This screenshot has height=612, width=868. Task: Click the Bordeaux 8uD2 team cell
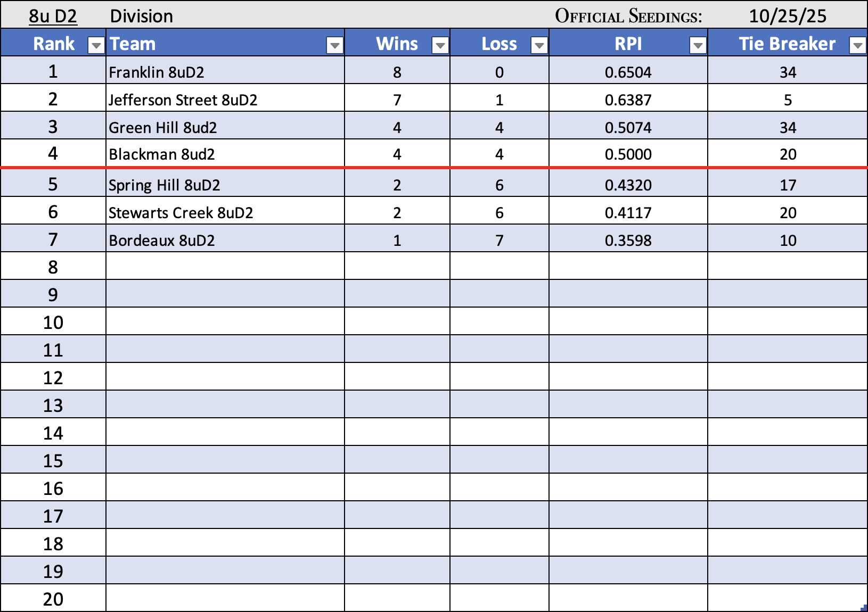click(x=162, y=241)
